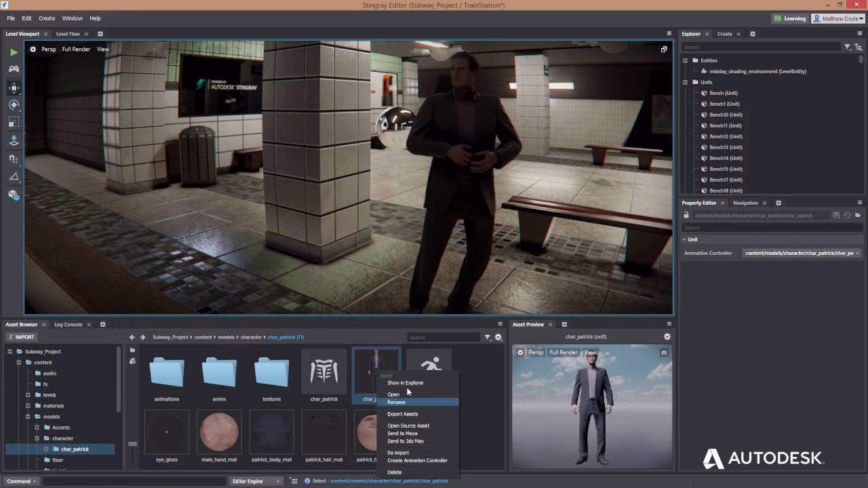Screen dimensions: 868x488
Task: Click Persp in Level Viewport
Action: point(49,49)
